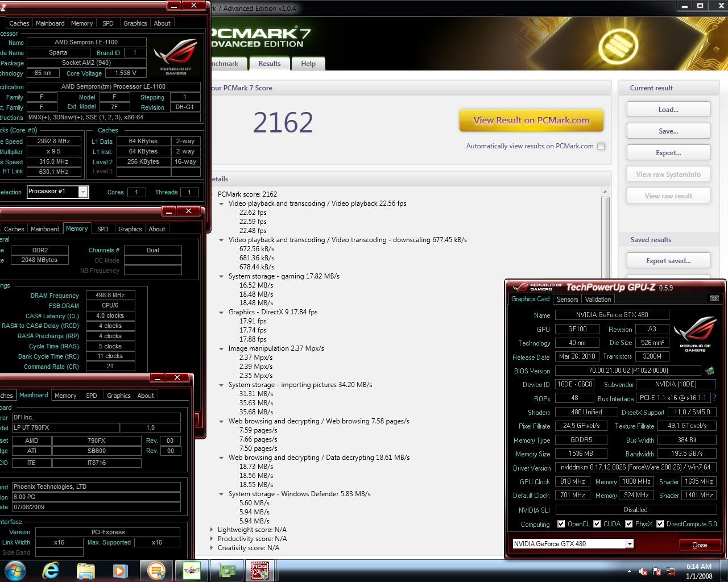Toggle the DirectCompute 5.0 checkbox
The width and height of the screenshot is (728, 582).
click(x=660, y=524)
